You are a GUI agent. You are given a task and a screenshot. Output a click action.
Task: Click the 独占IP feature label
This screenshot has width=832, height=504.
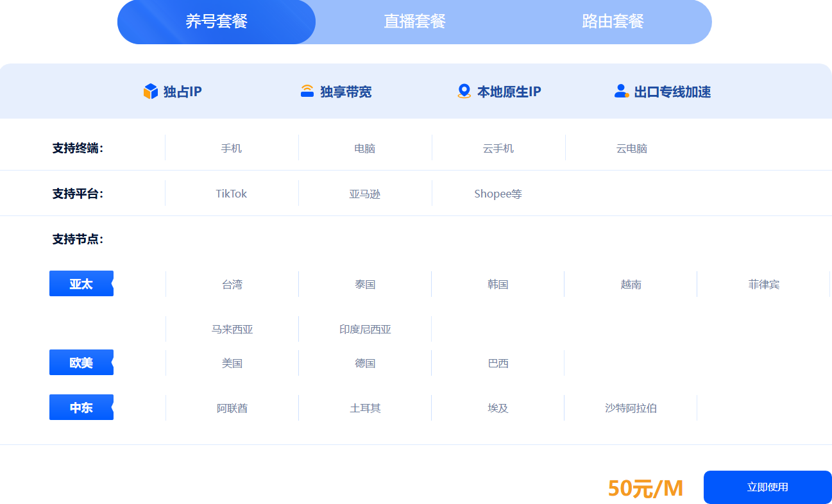[x=183, y=92]
